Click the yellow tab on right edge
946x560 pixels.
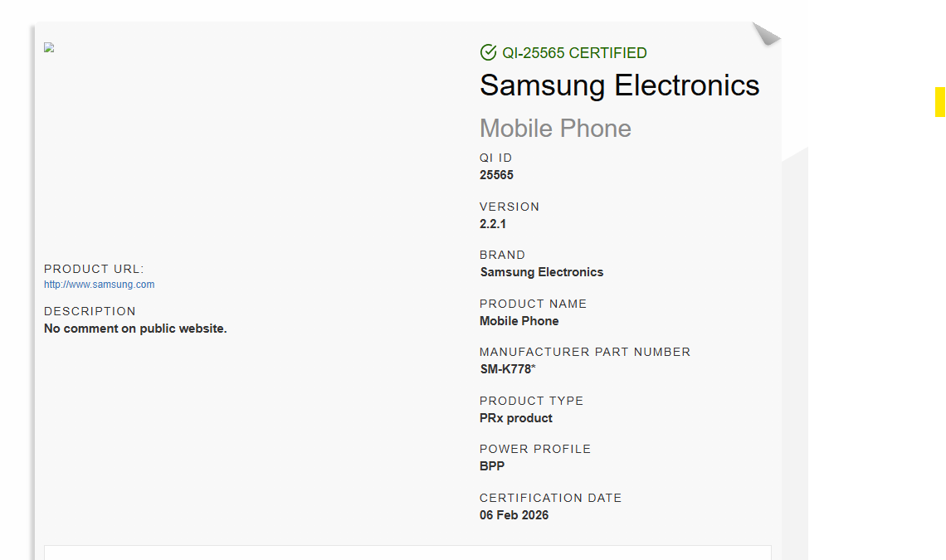tap(939, 102)
